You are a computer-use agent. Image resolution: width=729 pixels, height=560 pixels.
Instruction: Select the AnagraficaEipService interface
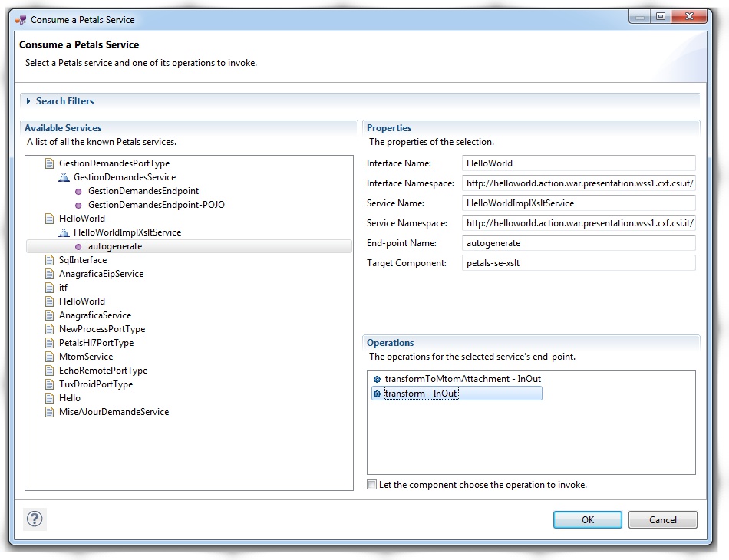(101, 274)
